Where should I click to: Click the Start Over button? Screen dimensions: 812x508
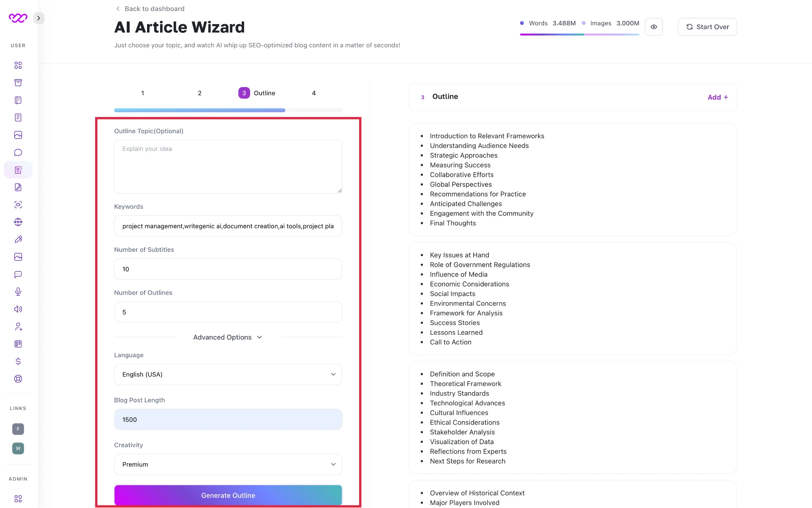pyautogui.click(x=707, y=27)
